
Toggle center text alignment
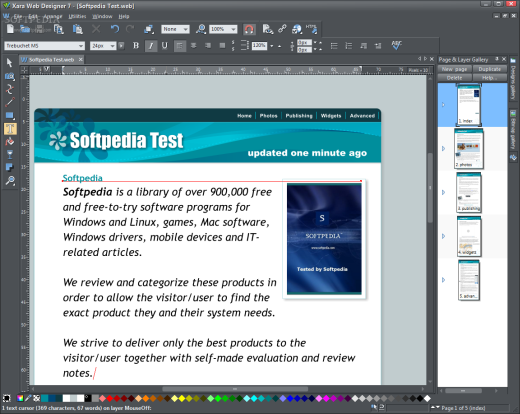click(194, 46)
